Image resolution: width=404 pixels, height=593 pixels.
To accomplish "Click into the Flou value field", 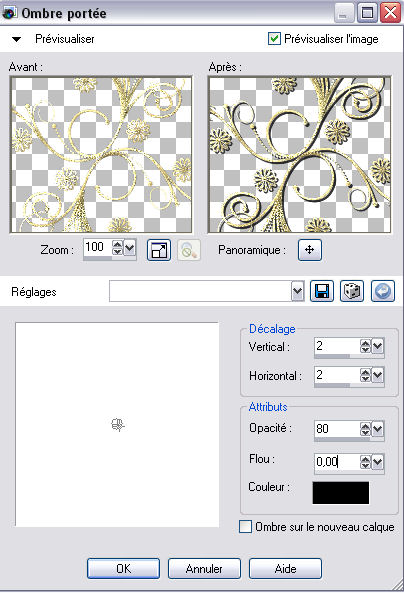I will tap(337, 461).
